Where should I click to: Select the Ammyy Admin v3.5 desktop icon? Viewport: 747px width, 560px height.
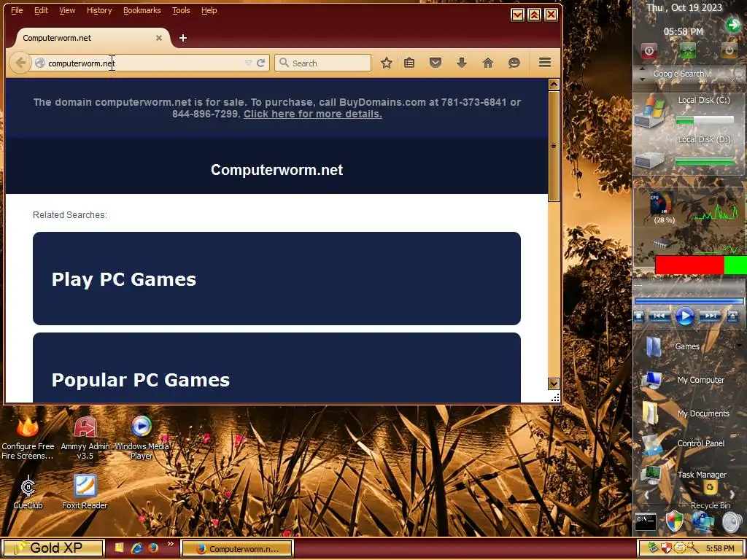[85, 438]
